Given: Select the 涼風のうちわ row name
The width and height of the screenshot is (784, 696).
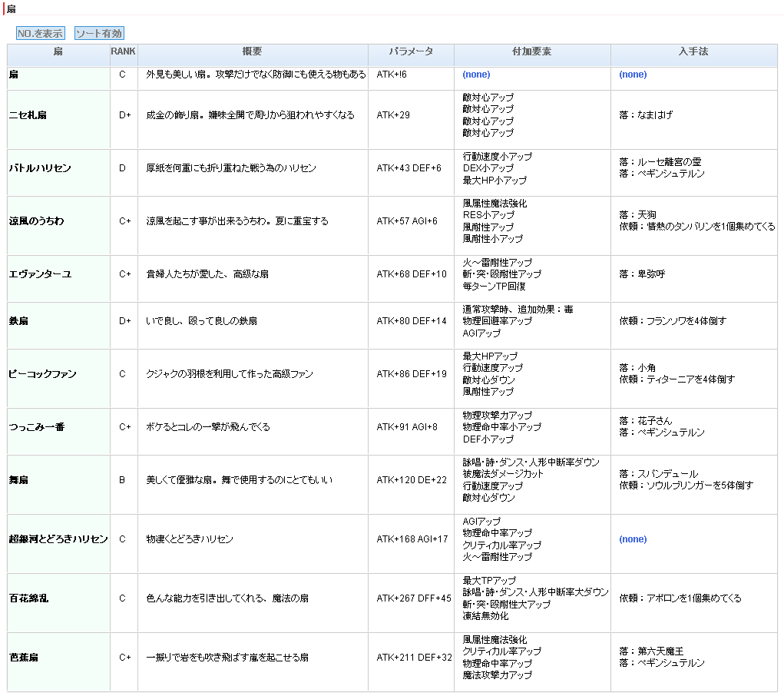Looking at the screenshot, I should point(37,221).
